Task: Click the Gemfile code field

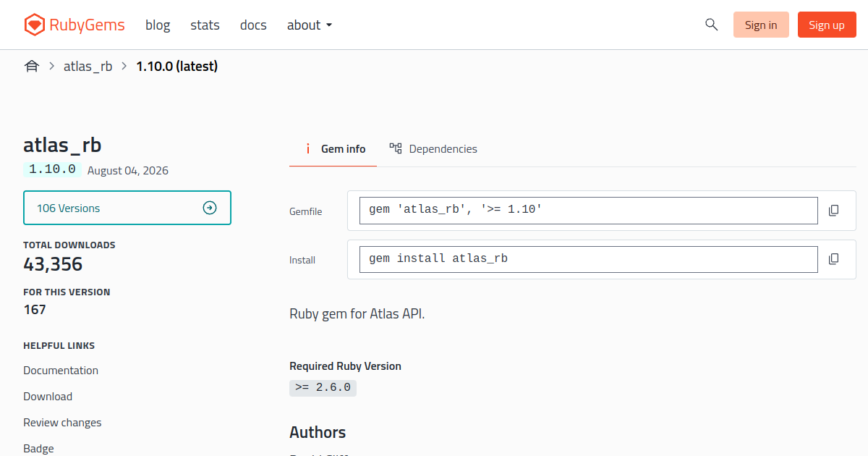Action: 589,211
